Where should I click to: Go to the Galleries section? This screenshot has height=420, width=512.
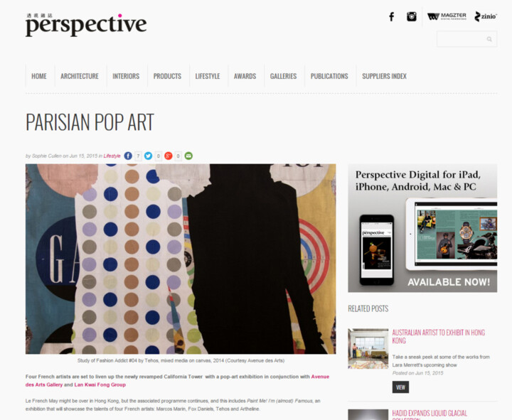283,76
